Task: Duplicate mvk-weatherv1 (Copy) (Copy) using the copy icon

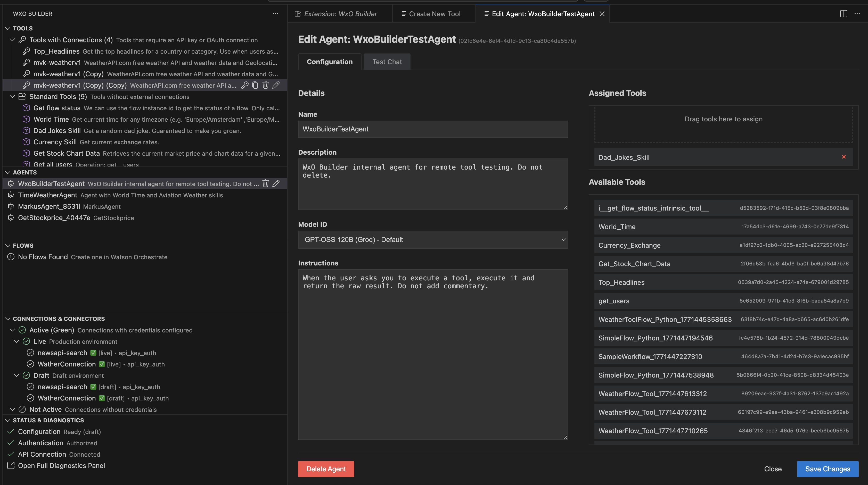Action: tap(255, 85)
